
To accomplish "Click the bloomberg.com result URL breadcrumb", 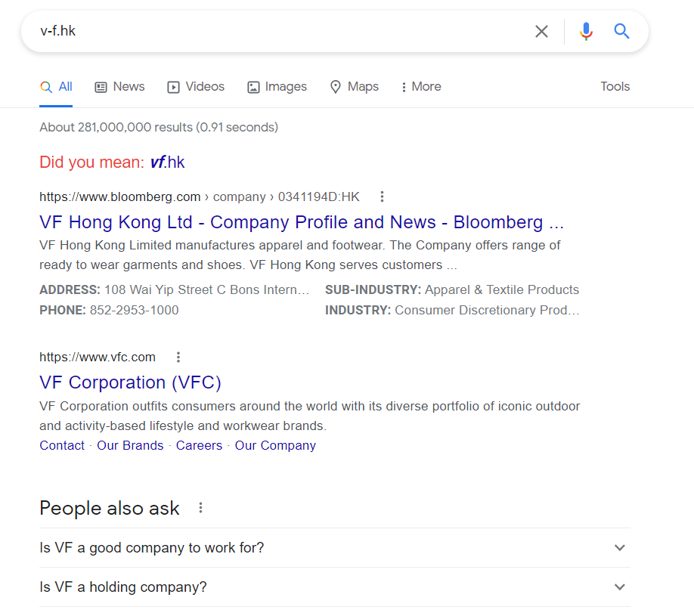I will (200, 197).
